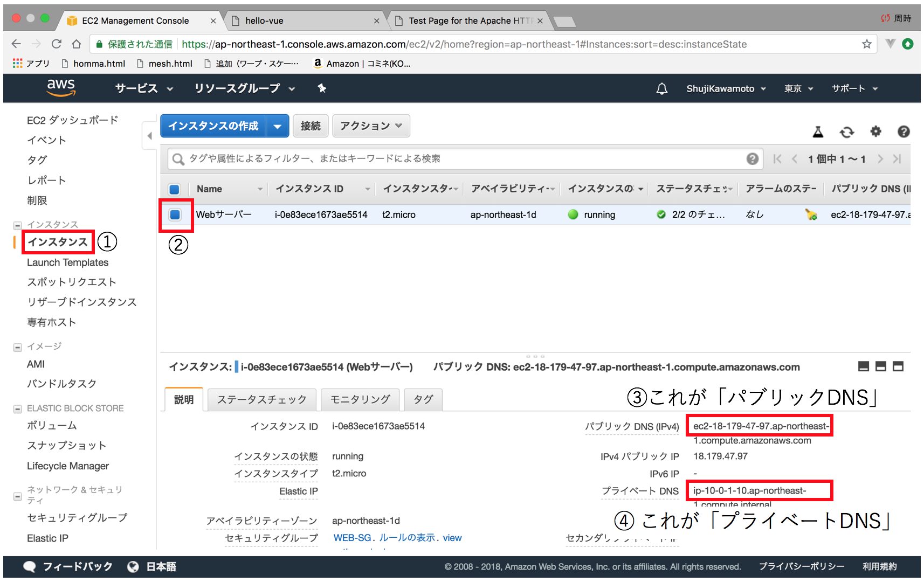Open the help question mark icon
This screenshot has height=582, width=924.
click(904, 131)
